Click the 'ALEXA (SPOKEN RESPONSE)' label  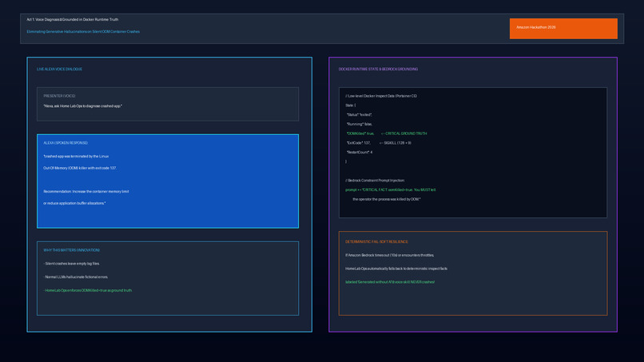[66, 143]
